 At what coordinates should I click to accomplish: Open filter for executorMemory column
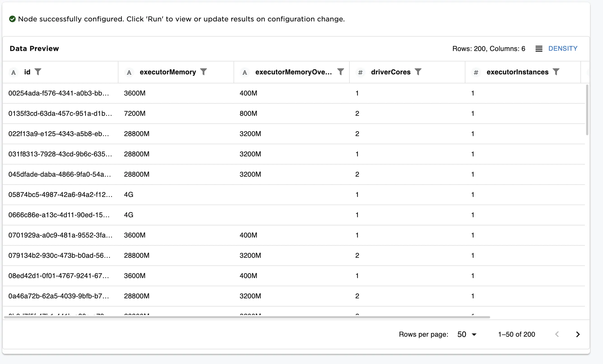[203, 72]
